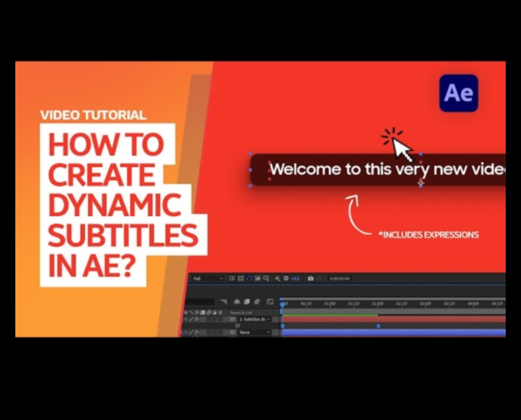Click the After Effects 'Ae' logo
This screenshot has height=420, width=521.
[x=458, y=93]
